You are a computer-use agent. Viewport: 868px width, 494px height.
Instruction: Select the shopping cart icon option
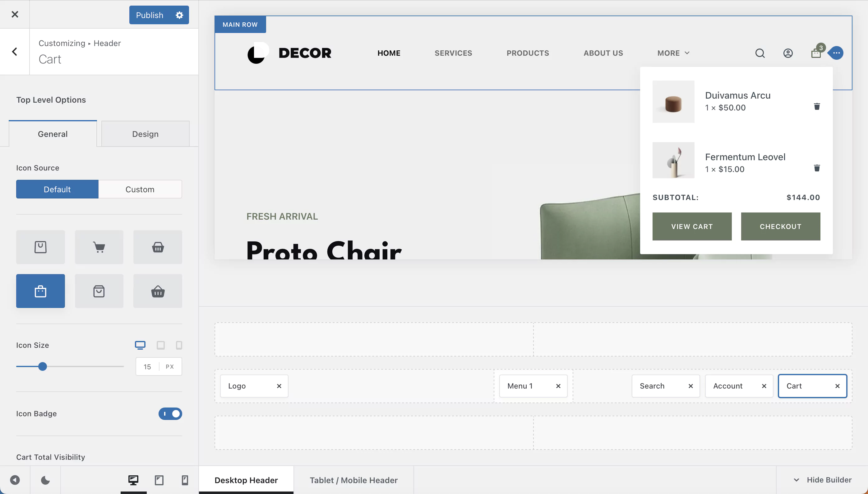coord(99,247)
